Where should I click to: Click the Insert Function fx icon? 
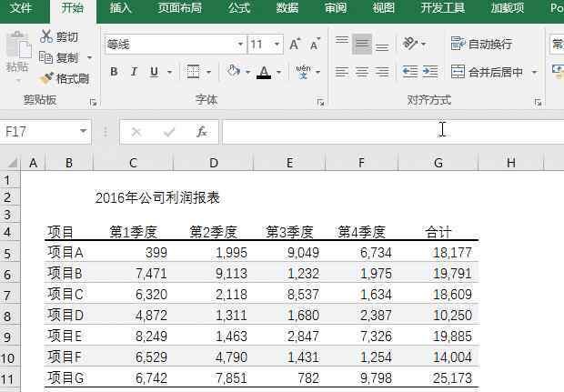[202, 132]
